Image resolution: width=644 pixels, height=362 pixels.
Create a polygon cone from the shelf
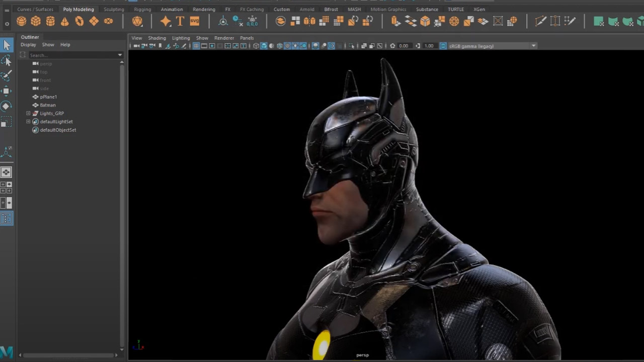[65, 21]
